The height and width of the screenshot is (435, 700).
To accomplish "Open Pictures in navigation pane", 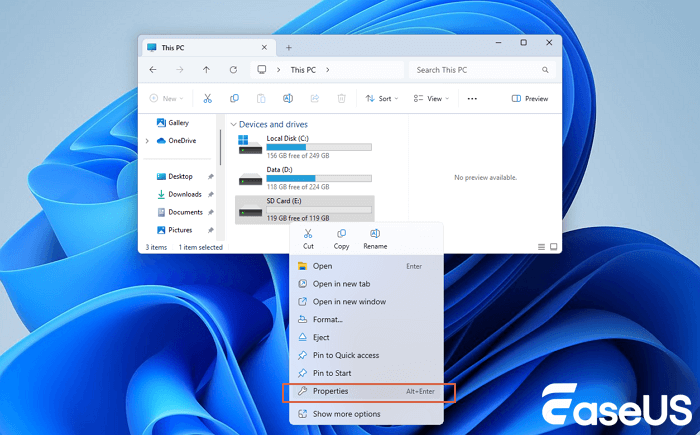I will tap(175, 230).
